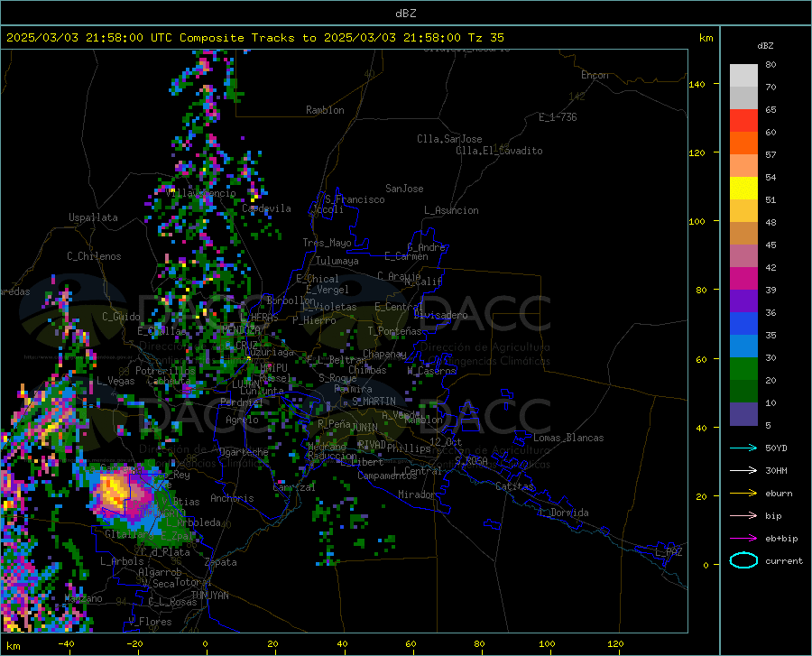The image size is (812, 656).
Task: Click the Ramblon label near top
Action: click(325, 110)
